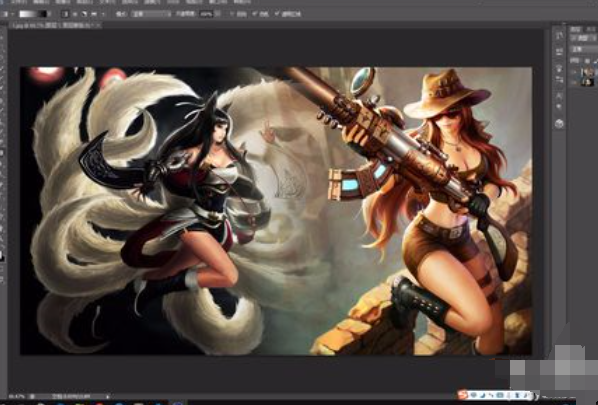Open the second collapsed panel icon with sliders
This screenshot has width=598, height=405.
pyautogui.click(x=559, y=52)
